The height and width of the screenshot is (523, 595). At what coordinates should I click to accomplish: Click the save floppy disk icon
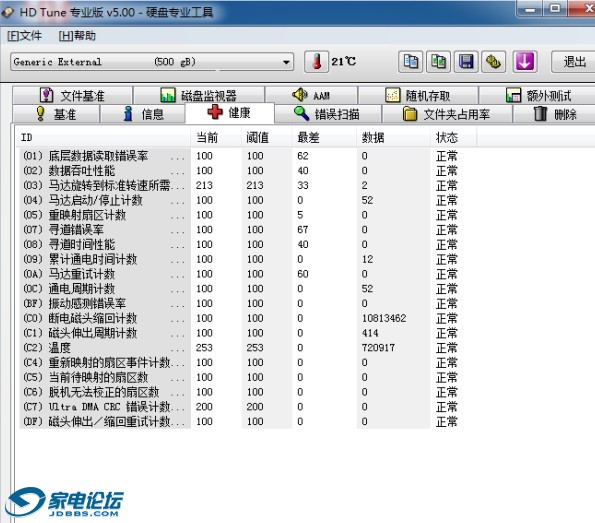[466, 61]
